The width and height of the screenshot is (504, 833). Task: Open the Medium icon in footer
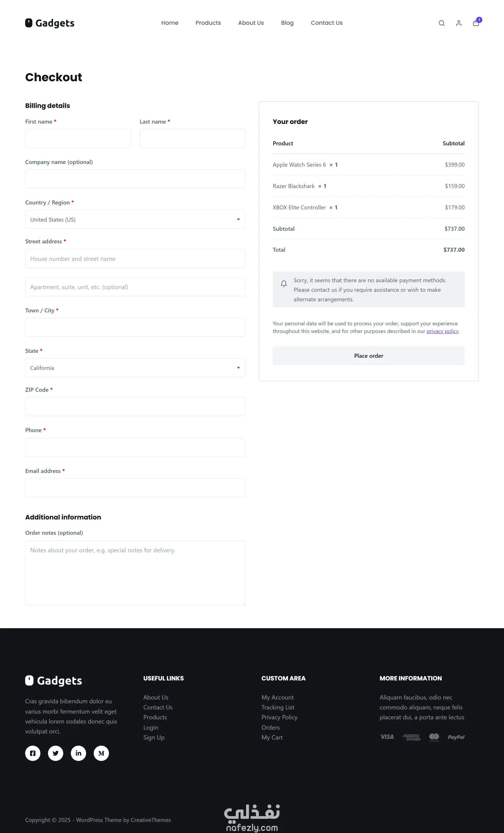coord(101,753)
